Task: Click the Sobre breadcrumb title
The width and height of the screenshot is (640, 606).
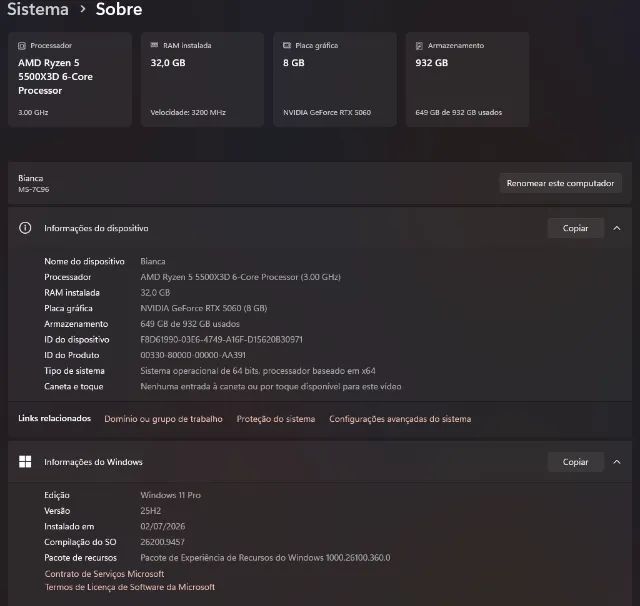Action: click(119, 9)
